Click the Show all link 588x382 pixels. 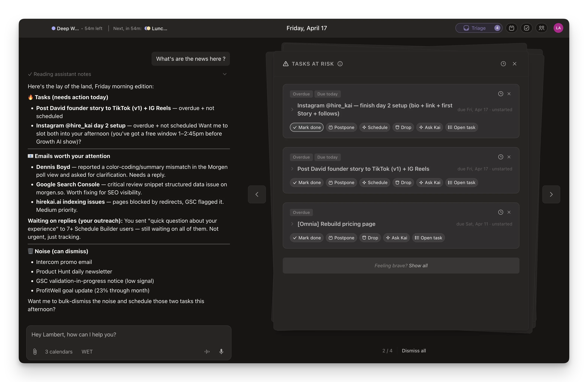click(x=418, y=266)
